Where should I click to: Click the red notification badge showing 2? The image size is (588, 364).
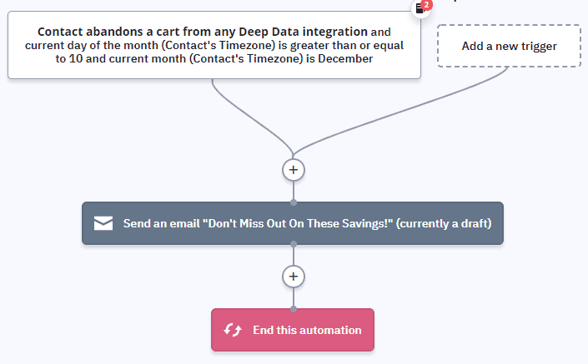(427, 4)
